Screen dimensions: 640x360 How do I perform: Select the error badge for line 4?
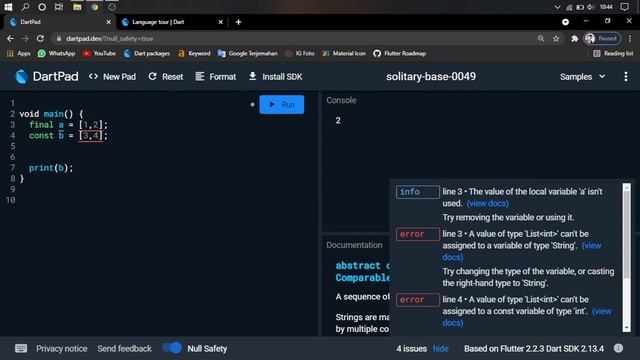pos(418,300)
